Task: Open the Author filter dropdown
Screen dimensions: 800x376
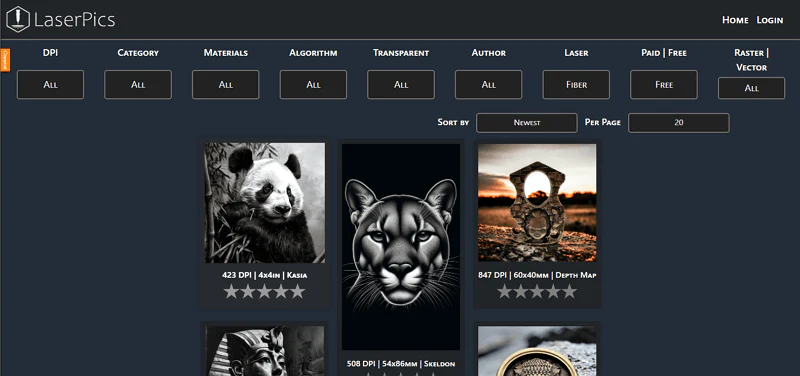Action: coord(489,85)
